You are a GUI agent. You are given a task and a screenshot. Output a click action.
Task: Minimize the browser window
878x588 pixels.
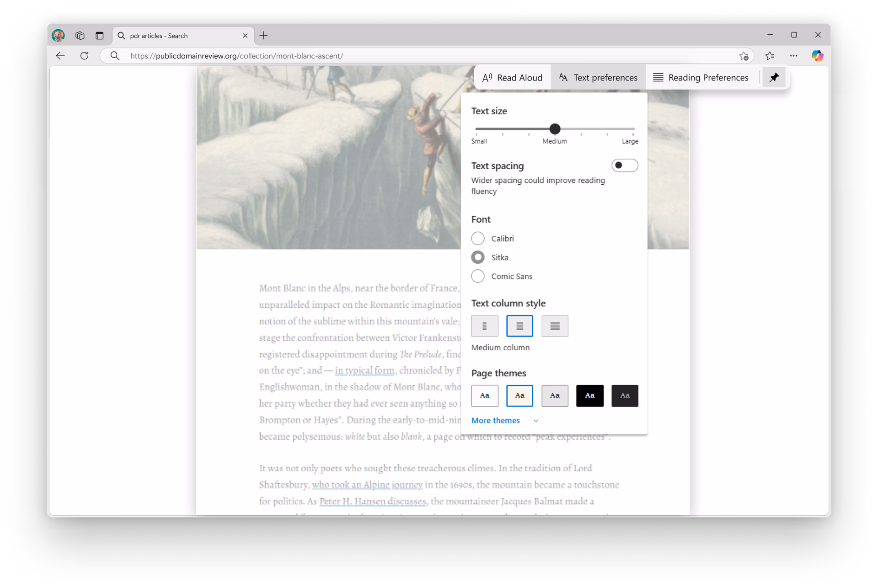770,35
